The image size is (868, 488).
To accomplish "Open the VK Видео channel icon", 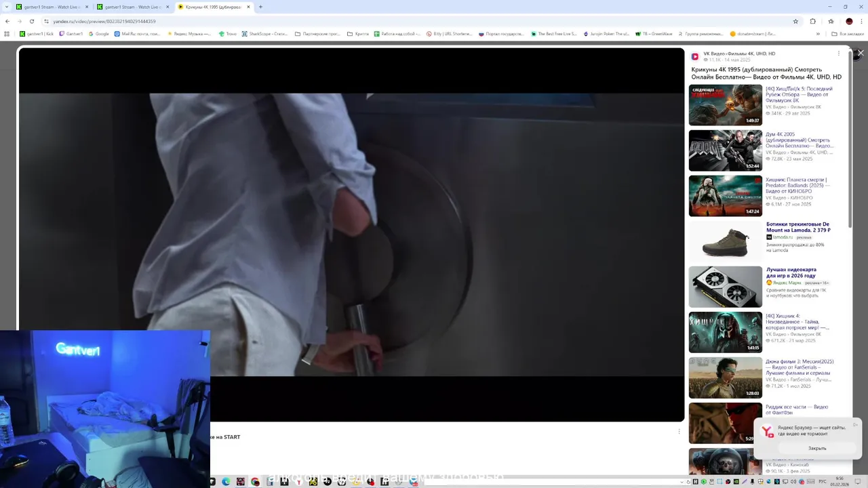I will tap(695, 56).
